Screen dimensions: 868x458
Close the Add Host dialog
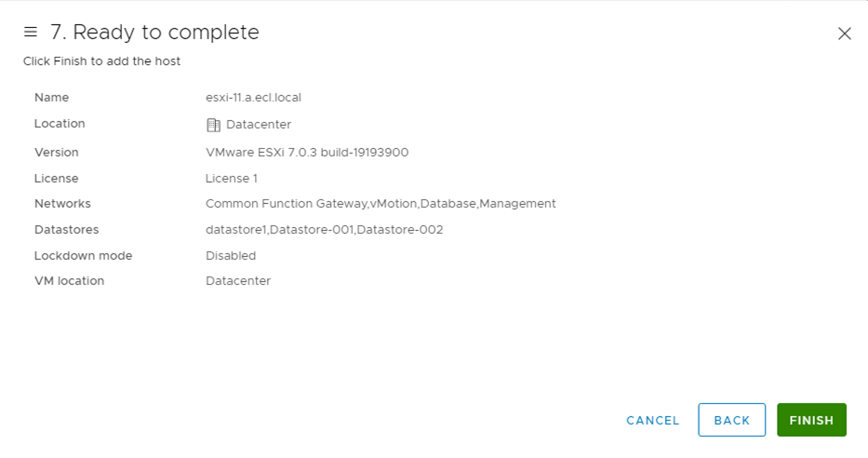[844, 34]
